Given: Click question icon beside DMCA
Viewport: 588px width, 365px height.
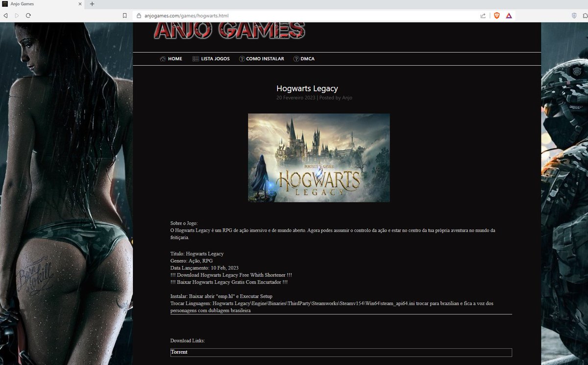Looking at the screenshot, I should pos(296,59).
